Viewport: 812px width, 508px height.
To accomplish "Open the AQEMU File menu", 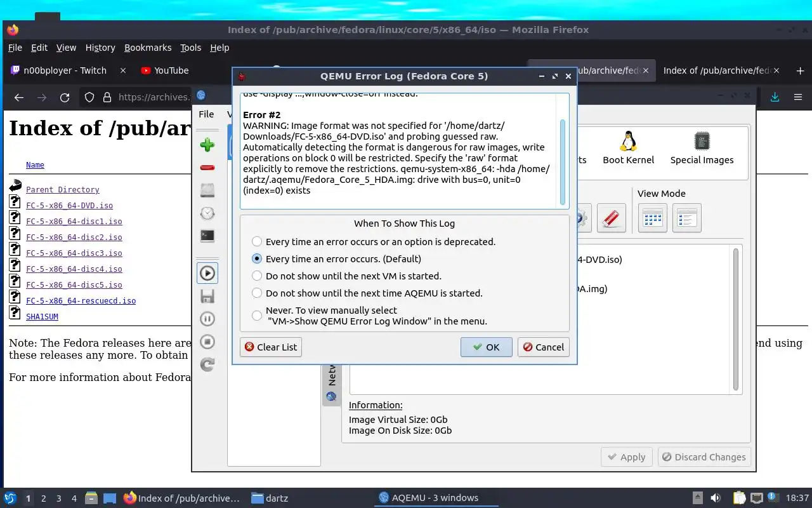I will pos(206,114).
